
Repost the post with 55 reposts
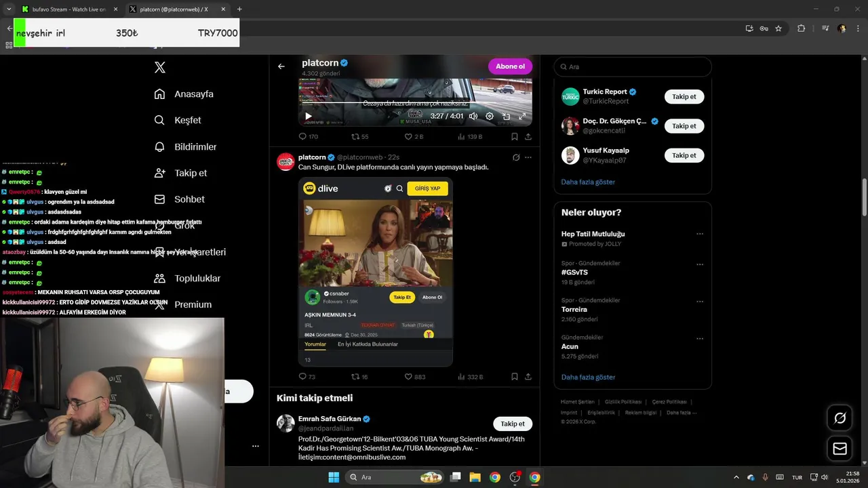coord(359,136)
